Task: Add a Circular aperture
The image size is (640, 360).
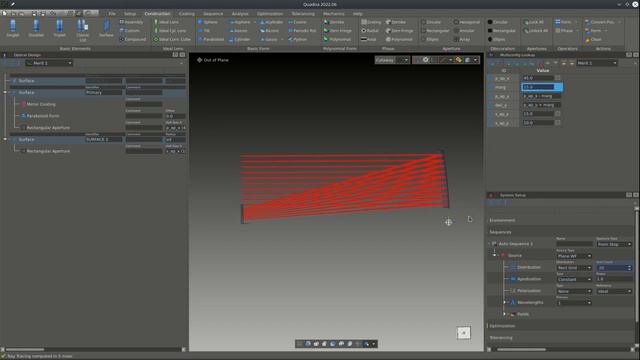Action: [431, 22]
